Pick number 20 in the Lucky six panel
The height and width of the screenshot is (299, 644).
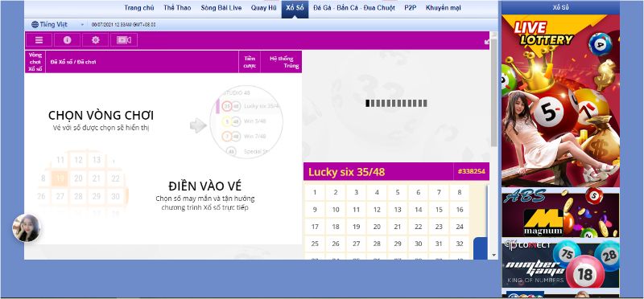tap(377, 227)
